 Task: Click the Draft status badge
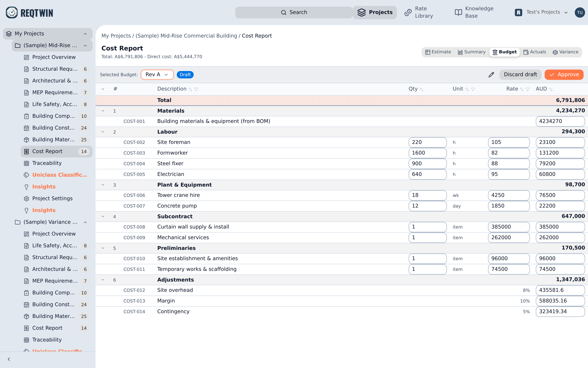coord(185,75)
